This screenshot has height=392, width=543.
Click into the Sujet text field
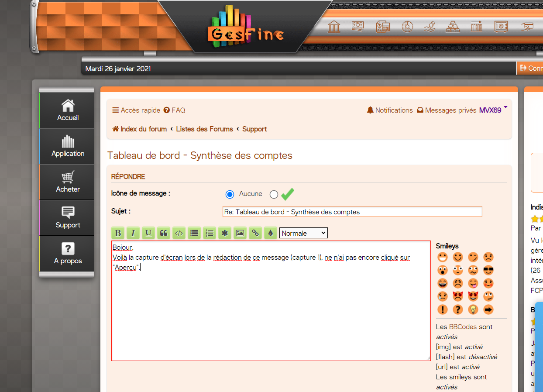[x=352, y=212]
